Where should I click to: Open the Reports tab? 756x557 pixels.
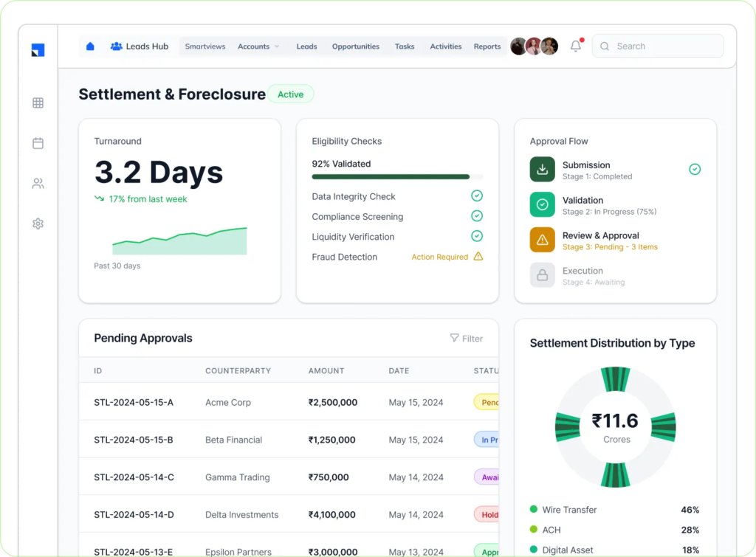tap(487, 46)
